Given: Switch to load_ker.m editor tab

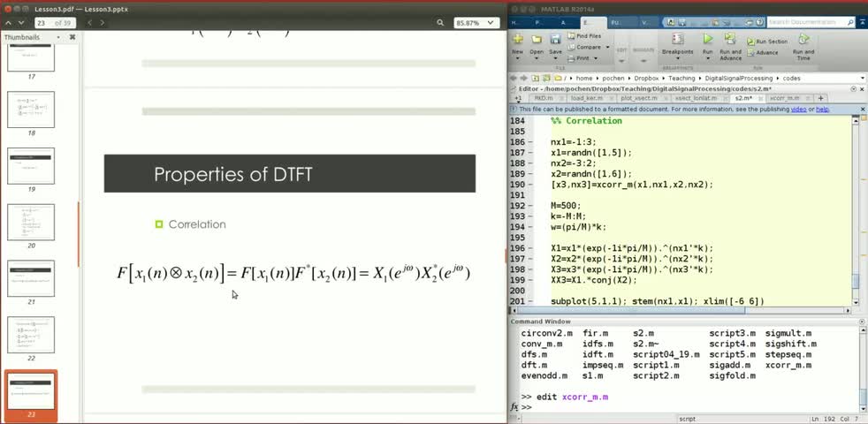Looking at the screenshot, I should tap(590, 98).
